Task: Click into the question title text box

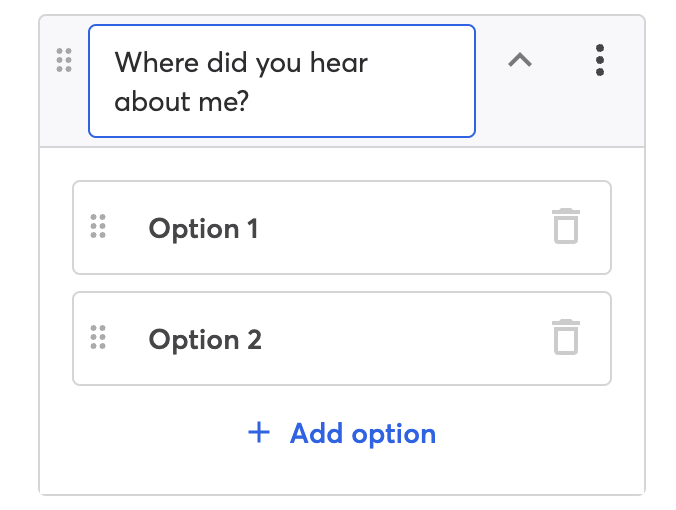Action: pos(282,81)
